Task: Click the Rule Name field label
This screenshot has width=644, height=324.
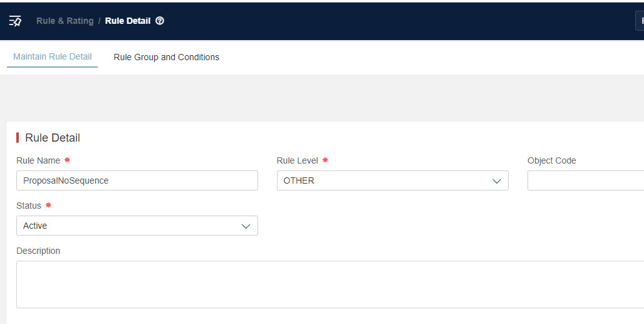Action: pos(38,160)
